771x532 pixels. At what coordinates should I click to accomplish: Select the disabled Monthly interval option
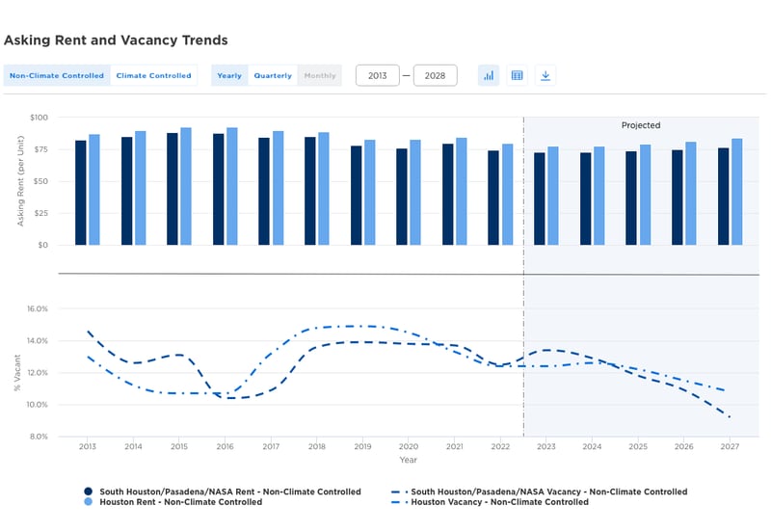point(320,76)
